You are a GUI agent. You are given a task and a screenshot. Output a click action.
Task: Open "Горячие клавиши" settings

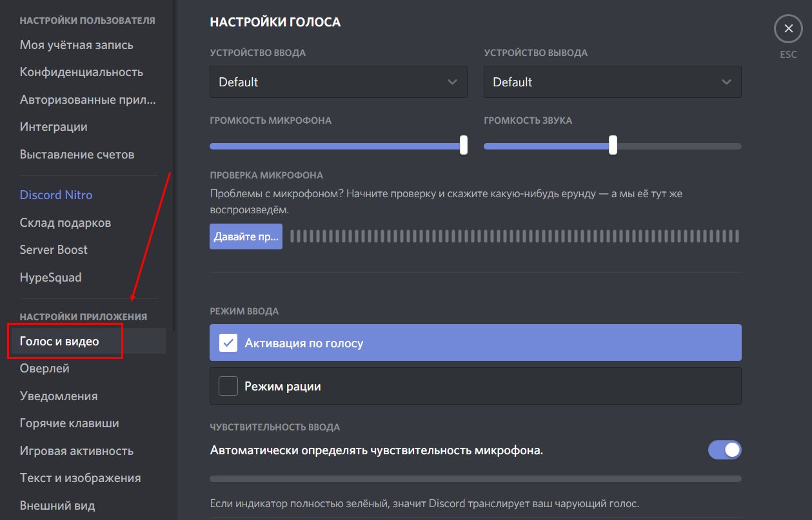69,423
